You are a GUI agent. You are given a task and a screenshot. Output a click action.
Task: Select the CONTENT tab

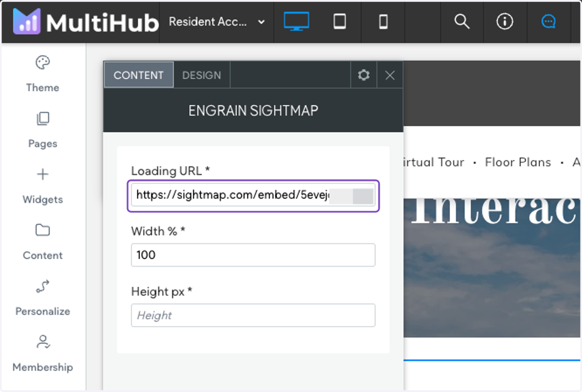pyautogui.click(x=139, y=75)
